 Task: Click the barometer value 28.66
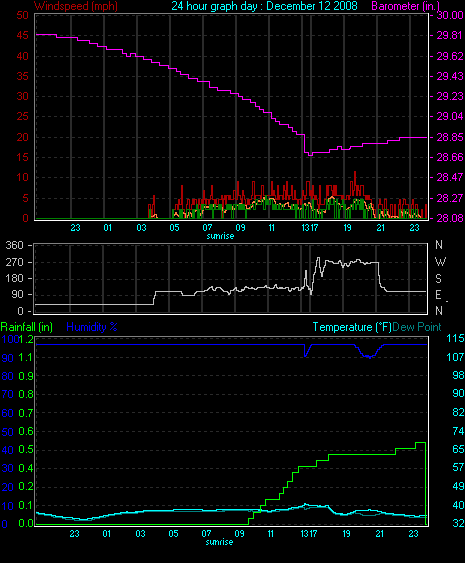(x=450, y=157)
